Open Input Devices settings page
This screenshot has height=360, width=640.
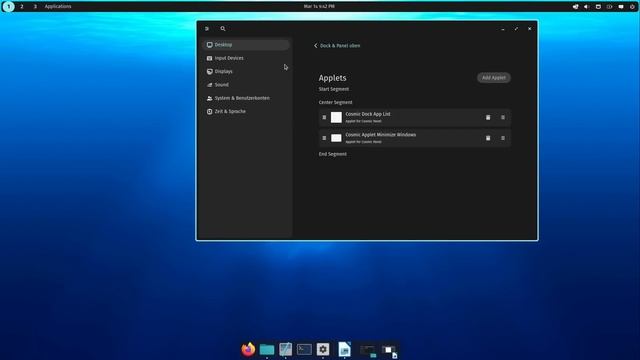[246, 58]
